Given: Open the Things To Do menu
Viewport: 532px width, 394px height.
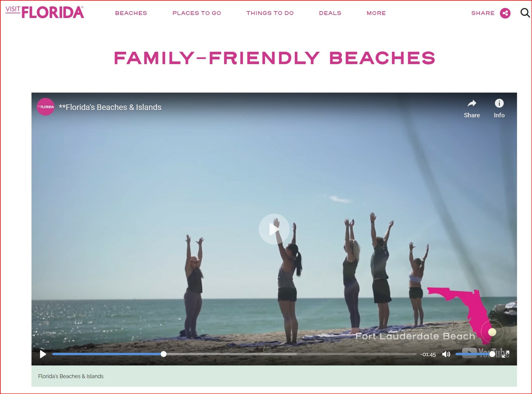Looking at the screenshot, I should 270,13.
